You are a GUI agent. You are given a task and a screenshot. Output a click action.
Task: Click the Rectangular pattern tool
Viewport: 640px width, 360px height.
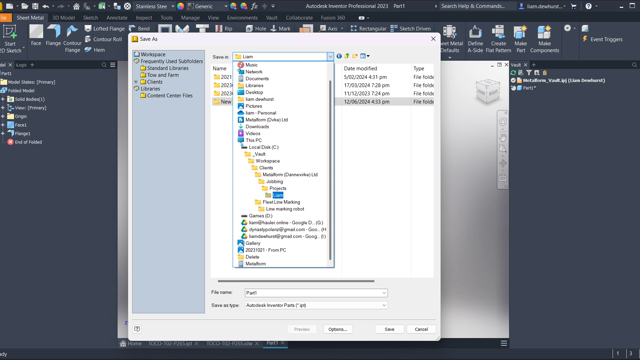pyautogui.click(x=368, y=29)
